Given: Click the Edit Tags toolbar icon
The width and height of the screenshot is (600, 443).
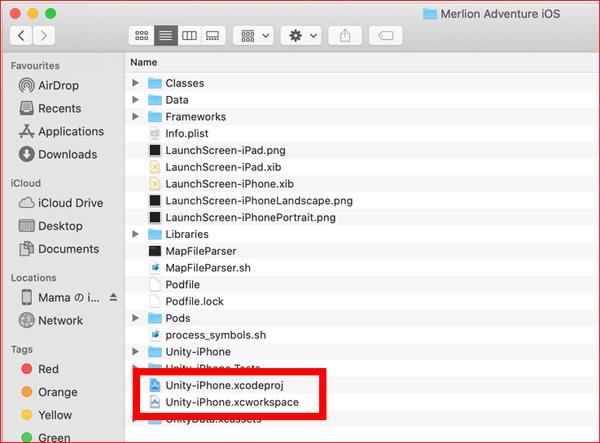Looking at the screenshot, I should (x=385, y=36).
